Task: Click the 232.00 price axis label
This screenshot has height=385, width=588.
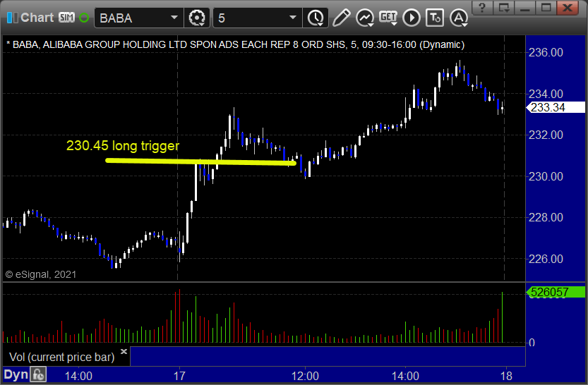Action: [x=546, y=135]
